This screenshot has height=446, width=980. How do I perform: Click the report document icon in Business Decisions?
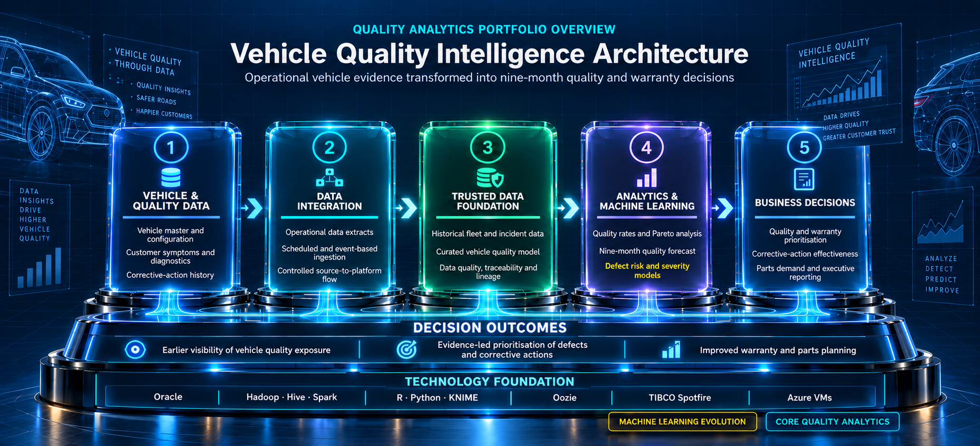tap(804, 179)
